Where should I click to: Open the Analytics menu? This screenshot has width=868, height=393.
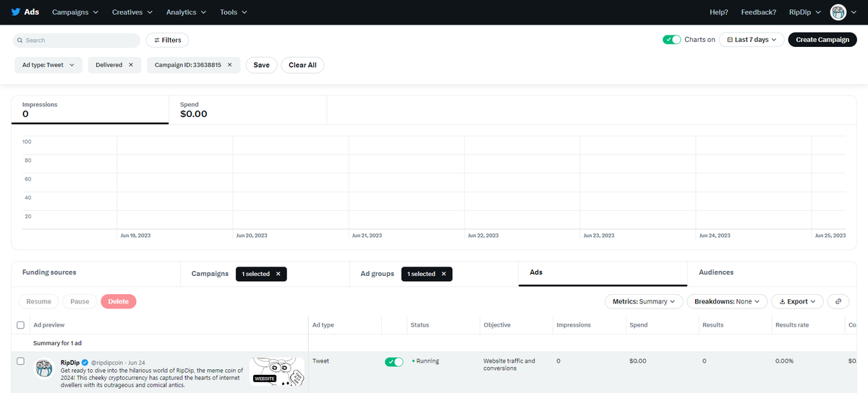pos(186,12)
